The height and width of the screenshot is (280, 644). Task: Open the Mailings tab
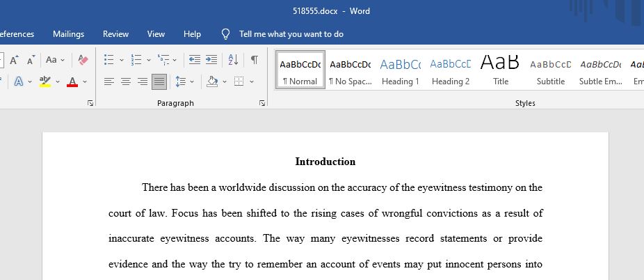tap(69, 34)
